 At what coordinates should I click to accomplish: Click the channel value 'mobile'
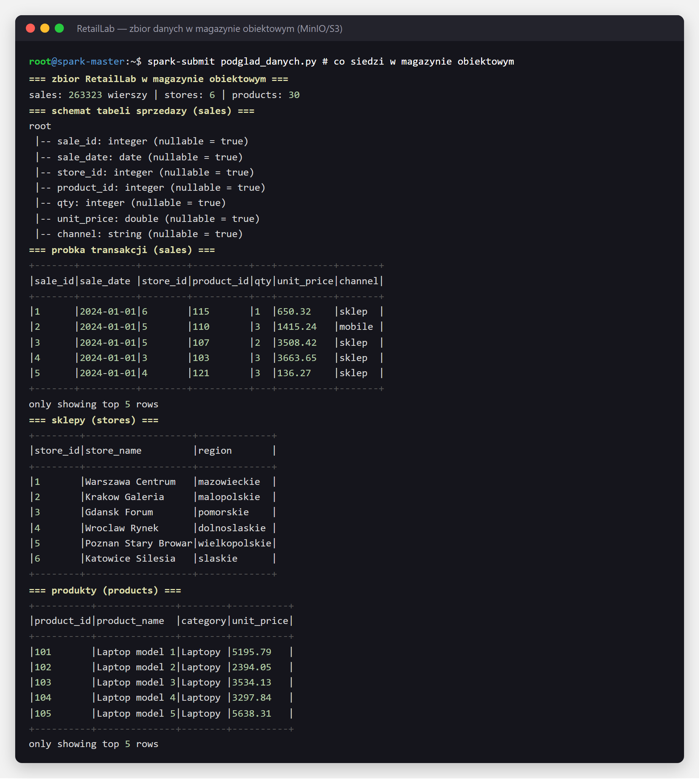pos(356,327)
